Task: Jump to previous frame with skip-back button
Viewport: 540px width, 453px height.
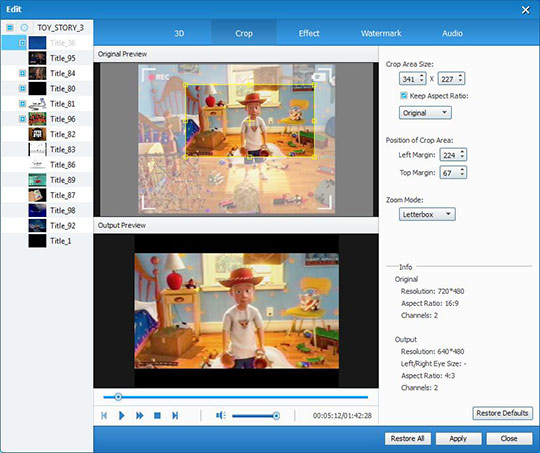Action: (x=104, y=416)
